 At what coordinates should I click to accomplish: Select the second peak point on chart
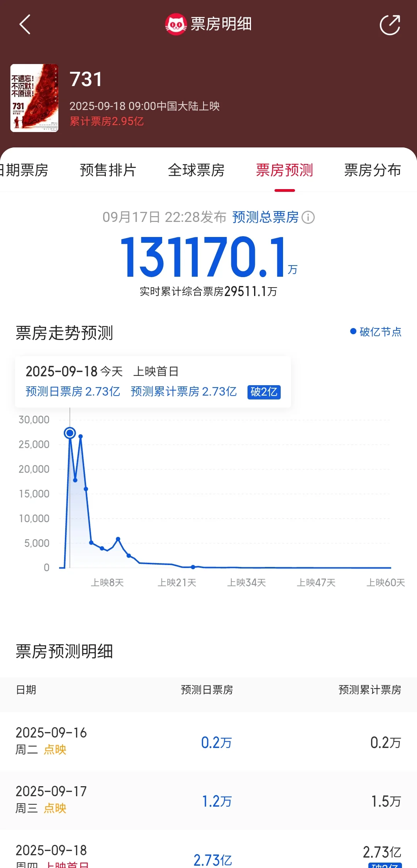coord(81,437)
